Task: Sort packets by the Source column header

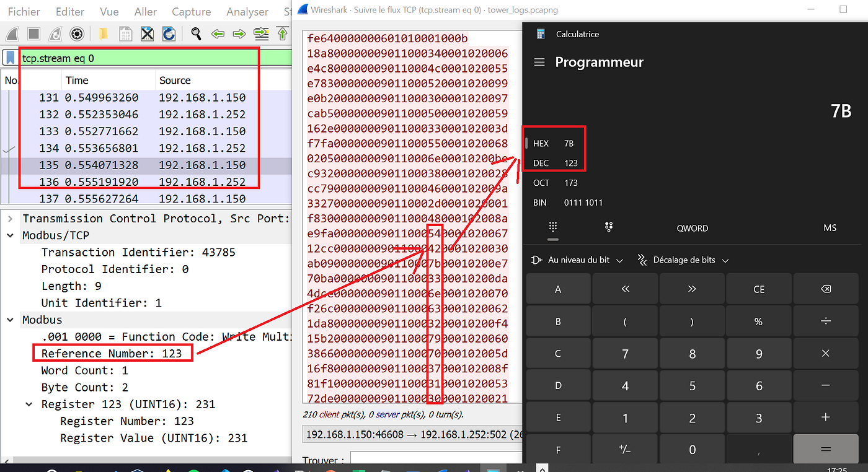Action: (223, 81)
